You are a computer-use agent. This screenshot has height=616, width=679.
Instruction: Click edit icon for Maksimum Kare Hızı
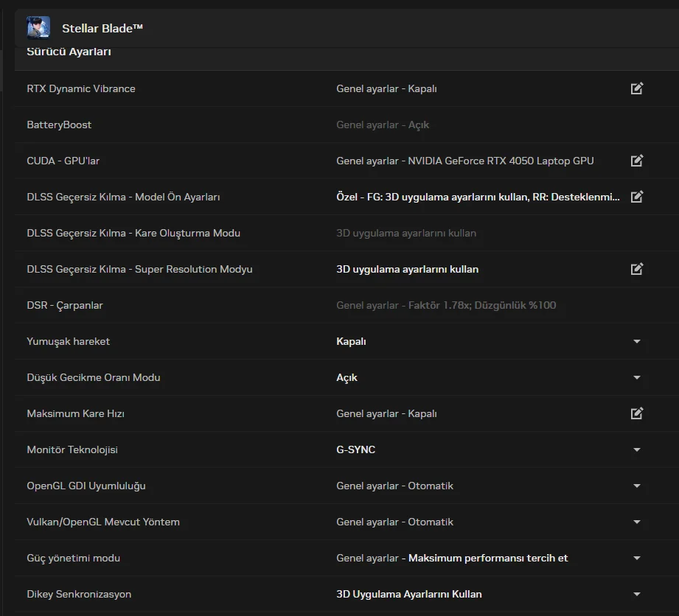pos(637,413)
